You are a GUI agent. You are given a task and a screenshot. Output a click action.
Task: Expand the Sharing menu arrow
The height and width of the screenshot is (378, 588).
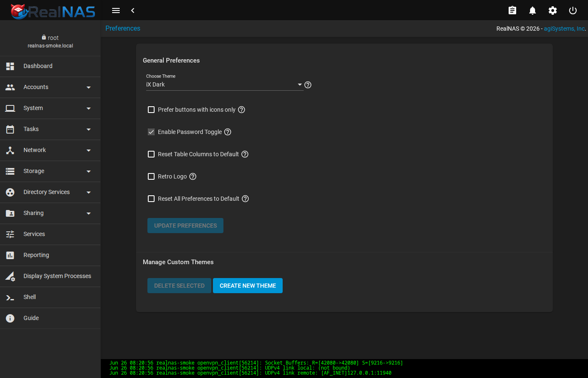tap(89, 213)
